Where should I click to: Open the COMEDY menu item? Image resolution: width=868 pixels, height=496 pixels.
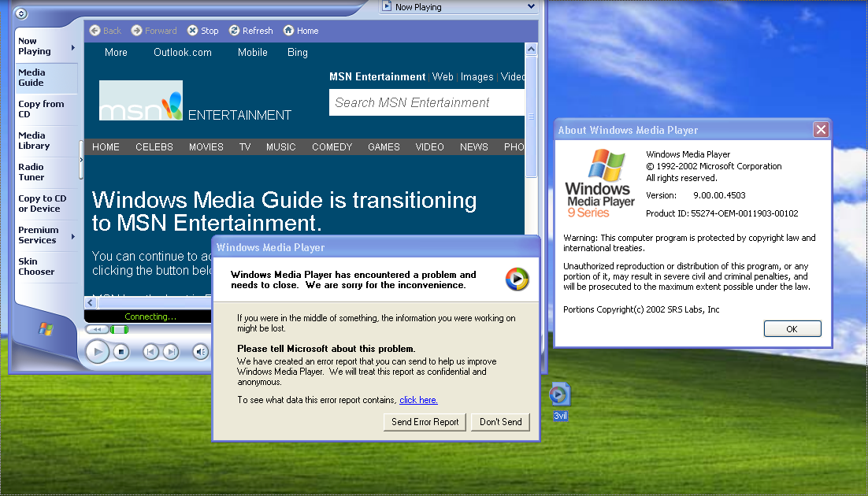click(332, 146)
